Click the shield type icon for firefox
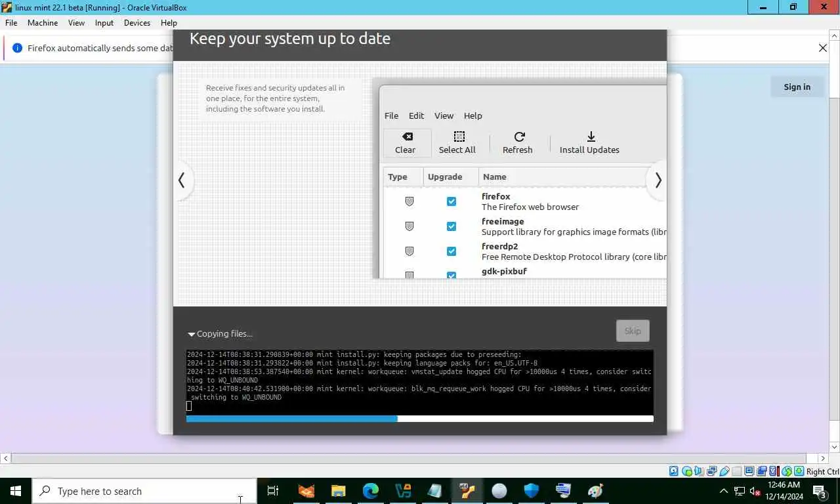 pyautogui.click(x=409, y=201)
